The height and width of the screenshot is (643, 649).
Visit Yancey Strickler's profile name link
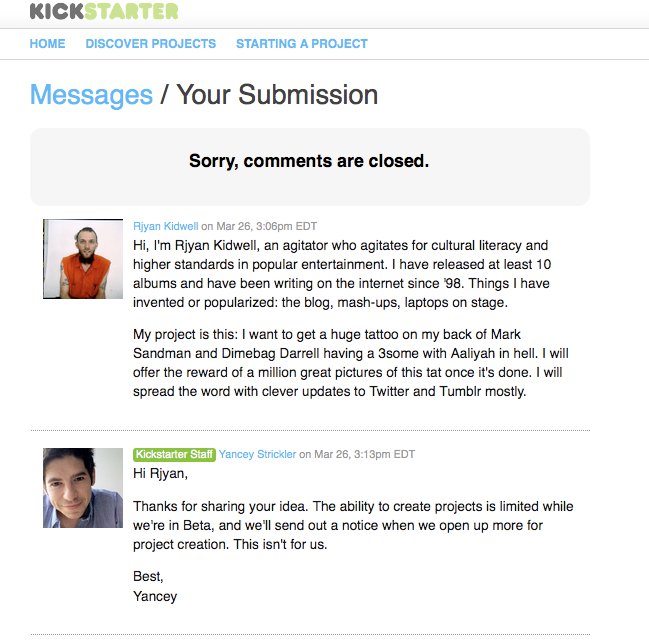coord(257,454)
